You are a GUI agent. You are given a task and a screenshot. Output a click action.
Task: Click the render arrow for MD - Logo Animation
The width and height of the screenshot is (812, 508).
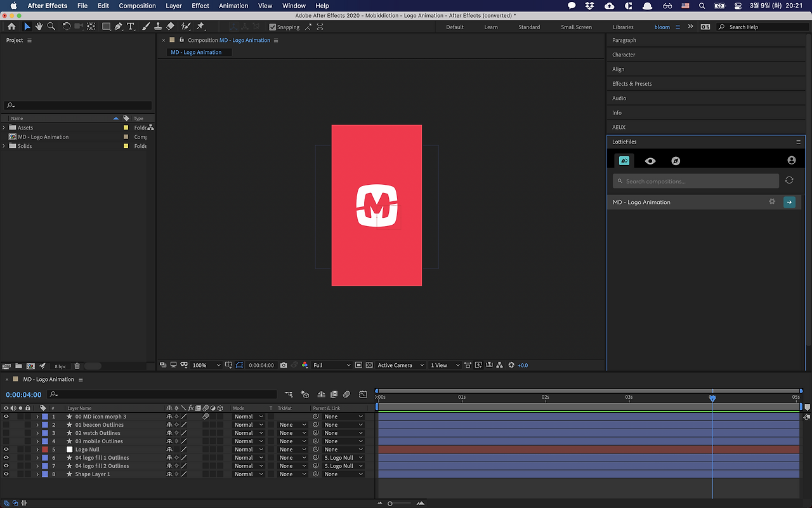[789, 202]
